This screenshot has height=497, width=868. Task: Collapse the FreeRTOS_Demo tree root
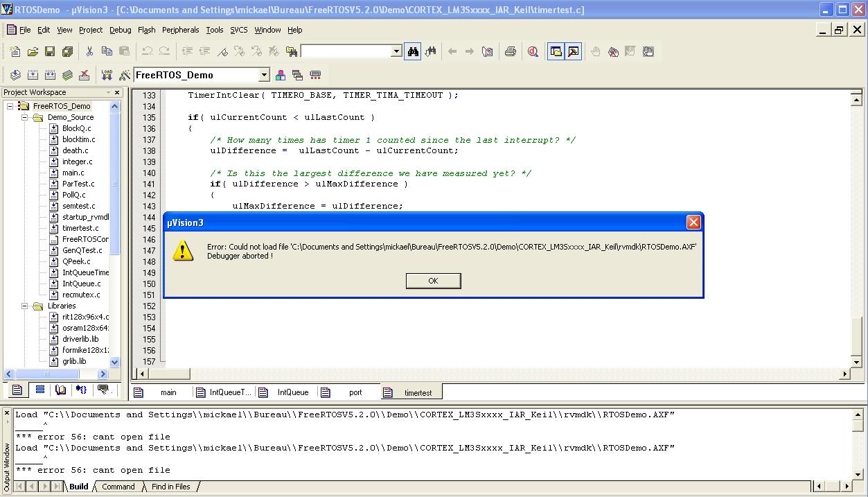point(10,106)
